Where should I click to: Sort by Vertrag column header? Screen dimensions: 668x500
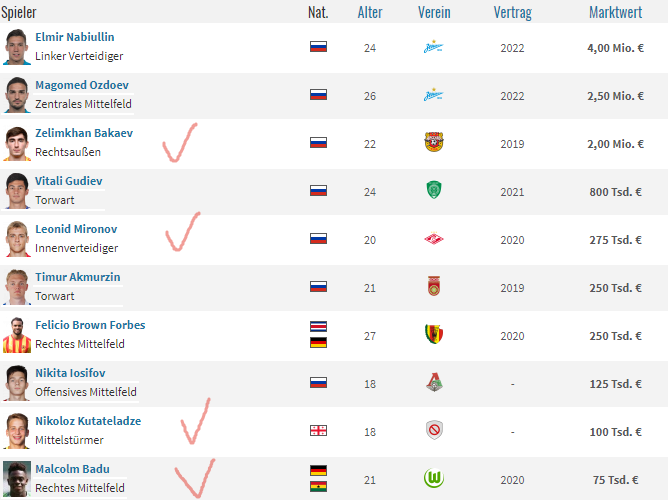point(513,12)
